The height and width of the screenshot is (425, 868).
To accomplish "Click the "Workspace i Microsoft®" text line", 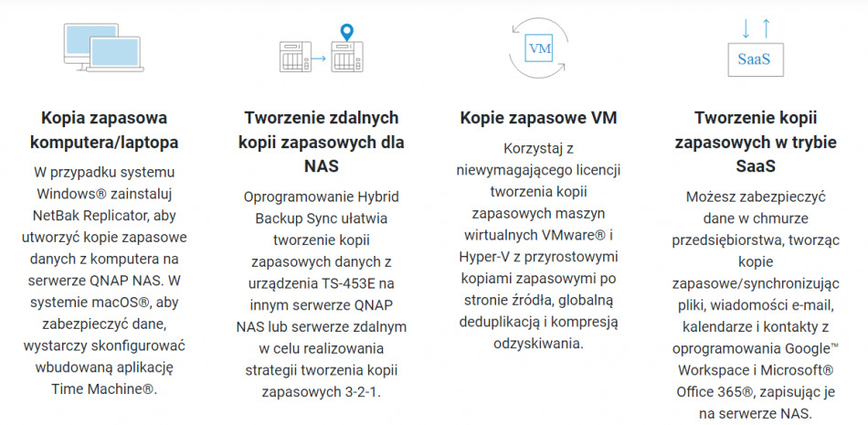I will (755, 369).
